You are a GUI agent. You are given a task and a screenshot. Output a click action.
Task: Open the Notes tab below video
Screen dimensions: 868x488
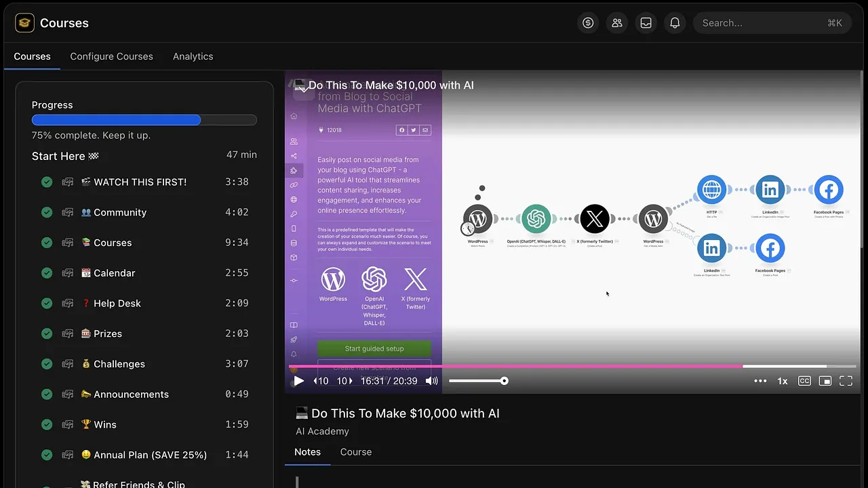307,452
